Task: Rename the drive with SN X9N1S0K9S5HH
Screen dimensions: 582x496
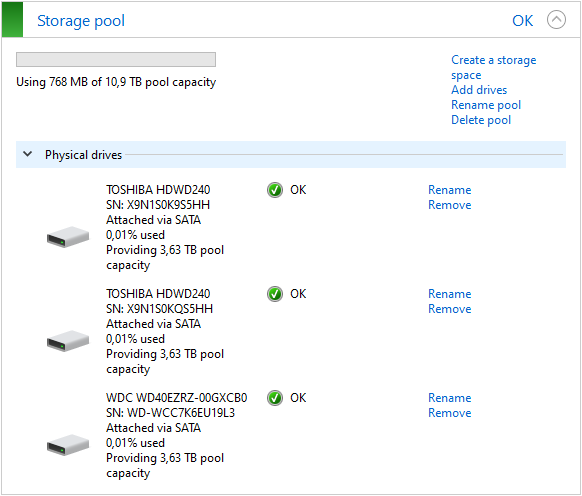Action: pyautogui.click(x=449, y=190)
